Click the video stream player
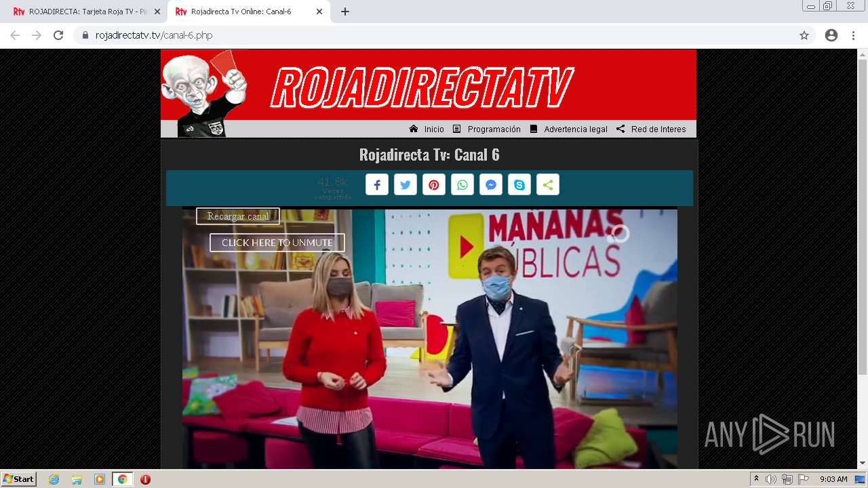 click(429, 339)
